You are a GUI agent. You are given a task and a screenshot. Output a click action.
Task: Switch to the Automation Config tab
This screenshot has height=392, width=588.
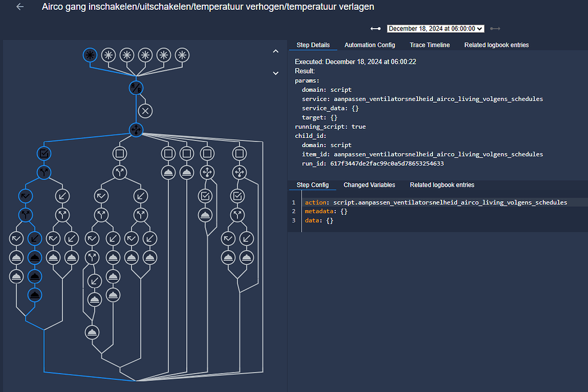click(369, 45)
